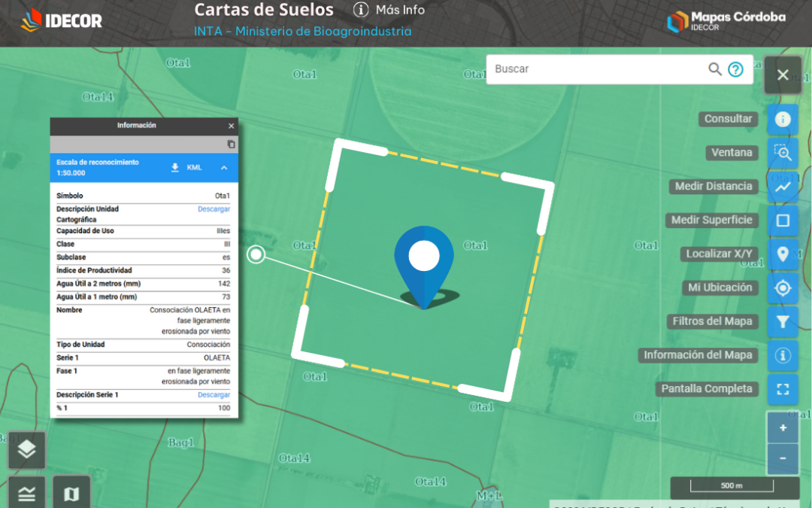
Task: Click the Medir Distancia label
Action: pyautogui.click(x=713, y=186)
